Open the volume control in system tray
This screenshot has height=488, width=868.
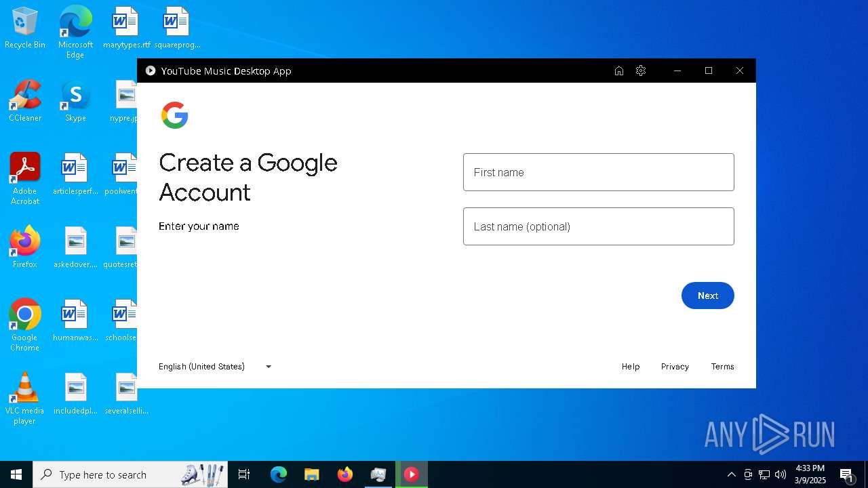[x=781, y=474]
